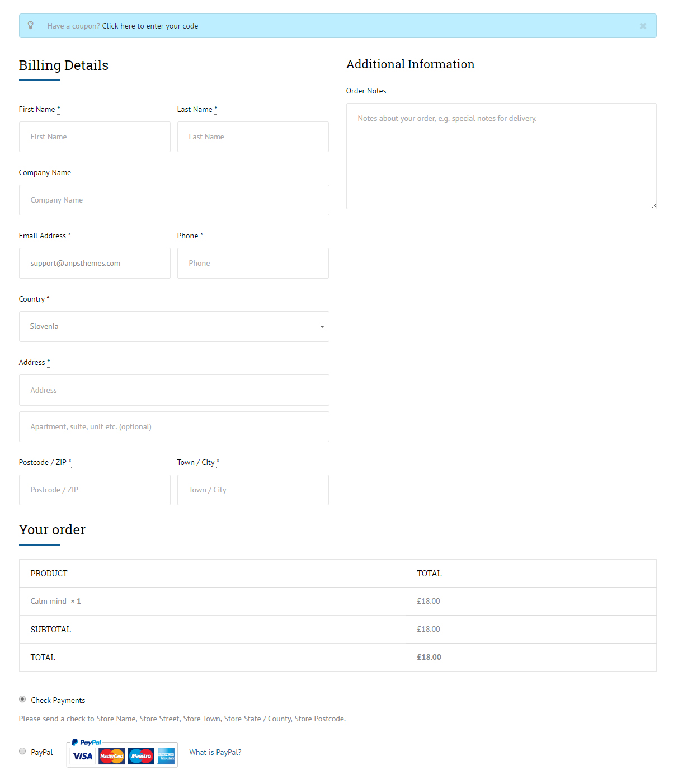Click the MasterCard icon
Image resolution: width=678 pixels, height=784 pixels.
112,756
